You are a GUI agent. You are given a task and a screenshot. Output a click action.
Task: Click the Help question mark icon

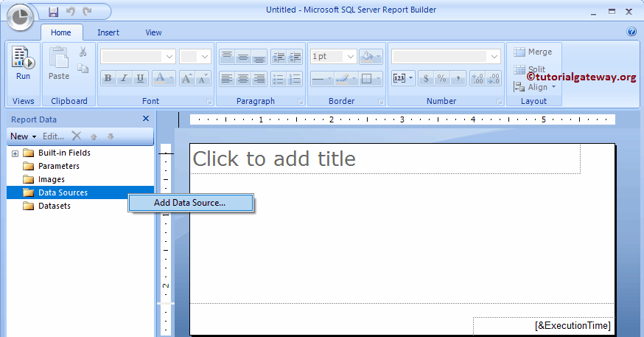631,32
